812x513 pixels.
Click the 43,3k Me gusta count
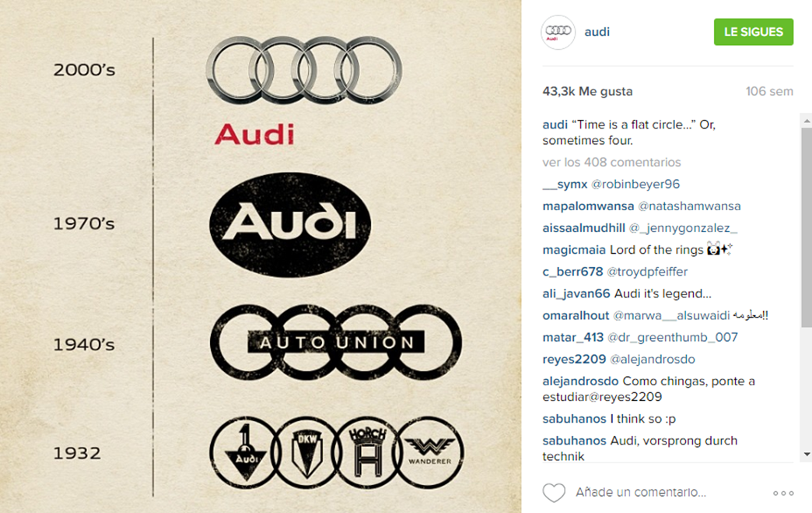[x=587, y=91]
